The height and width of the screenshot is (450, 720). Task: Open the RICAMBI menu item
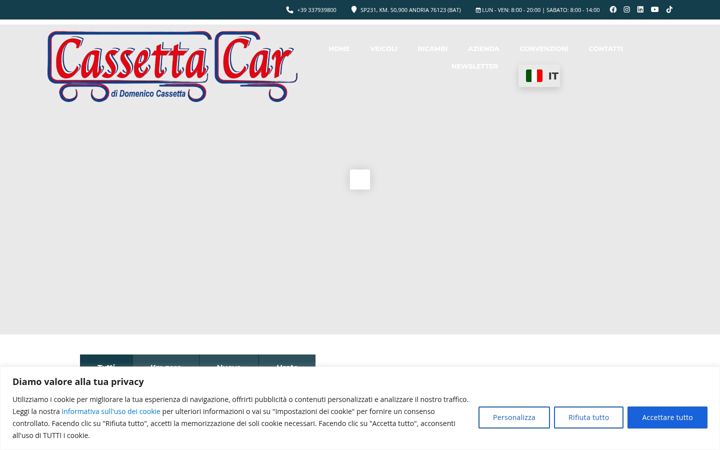[x=432, y=49]
